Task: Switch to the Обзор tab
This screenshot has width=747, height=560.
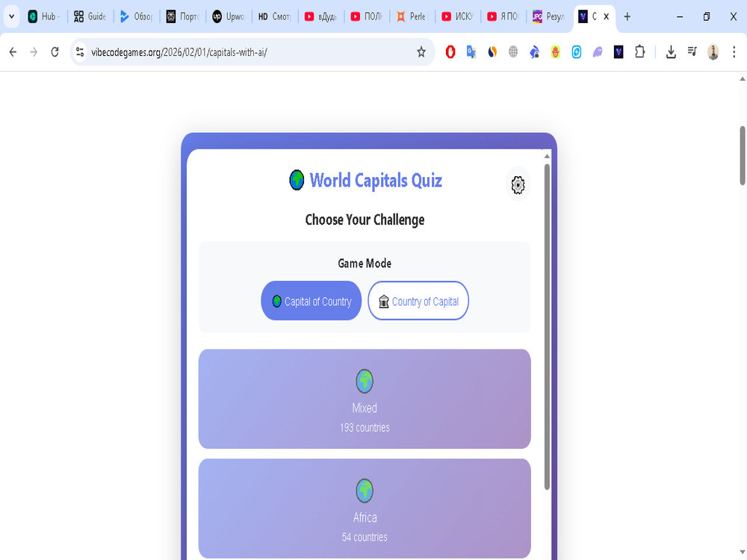Action: coord(136,16)
